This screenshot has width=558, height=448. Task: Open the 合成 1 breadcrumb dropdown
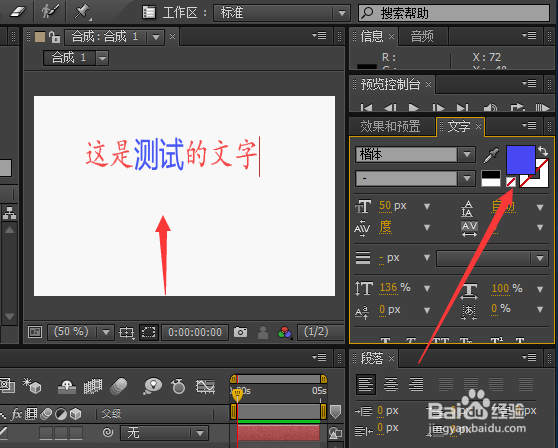click(x=102, y=58)
